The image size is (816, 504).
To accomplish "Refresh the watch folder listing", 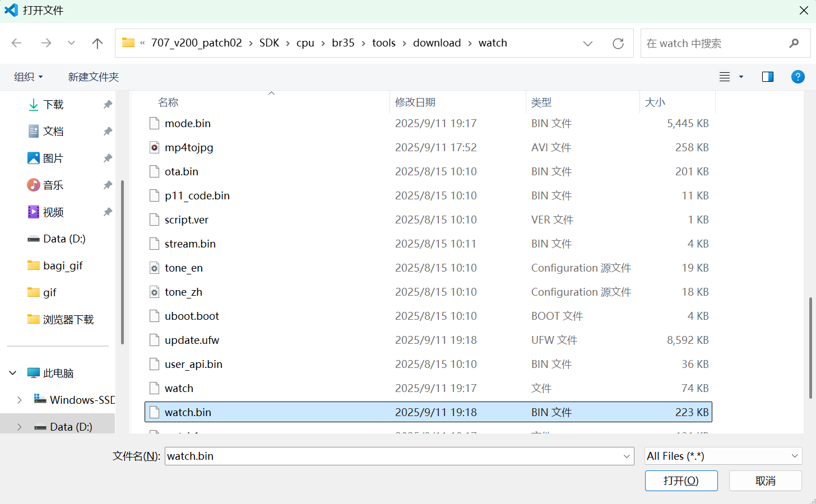I will point(618,43).
